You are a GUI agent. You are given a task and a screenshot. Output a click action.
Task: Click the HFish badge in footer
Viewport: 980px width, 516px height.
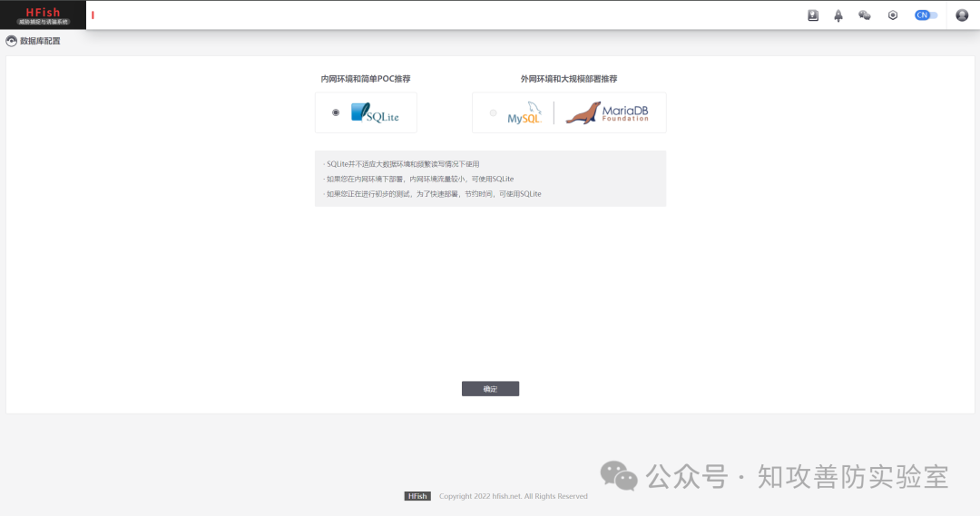click(417, 496)
